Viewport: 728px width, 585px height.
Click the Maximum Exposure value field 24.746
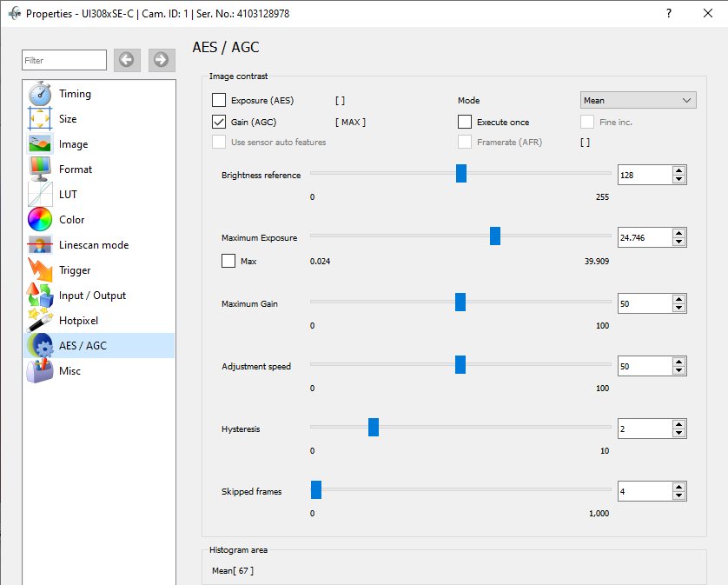click(645, 238)
